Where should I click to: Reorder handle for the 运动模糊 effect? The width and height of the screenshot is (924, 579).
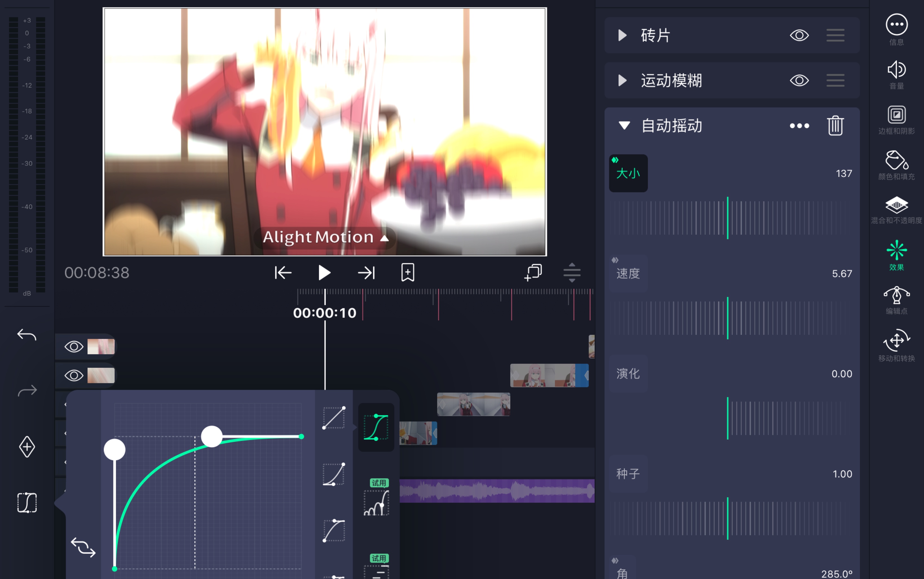click(835, 80)
